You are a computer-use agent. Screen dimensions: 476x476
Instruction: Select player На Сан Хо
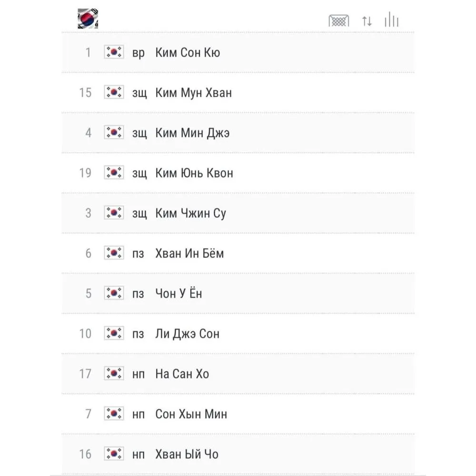pyautogui.click(x=182, y=374)
